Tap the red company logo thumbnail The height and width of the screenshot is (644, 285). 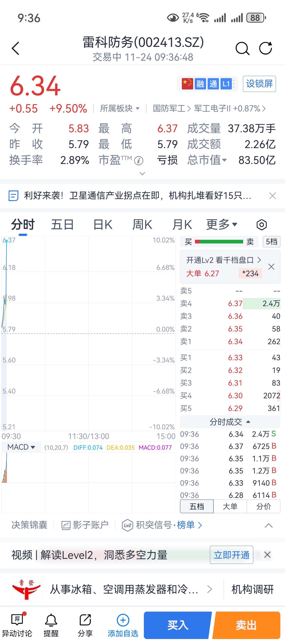(27, 589)
